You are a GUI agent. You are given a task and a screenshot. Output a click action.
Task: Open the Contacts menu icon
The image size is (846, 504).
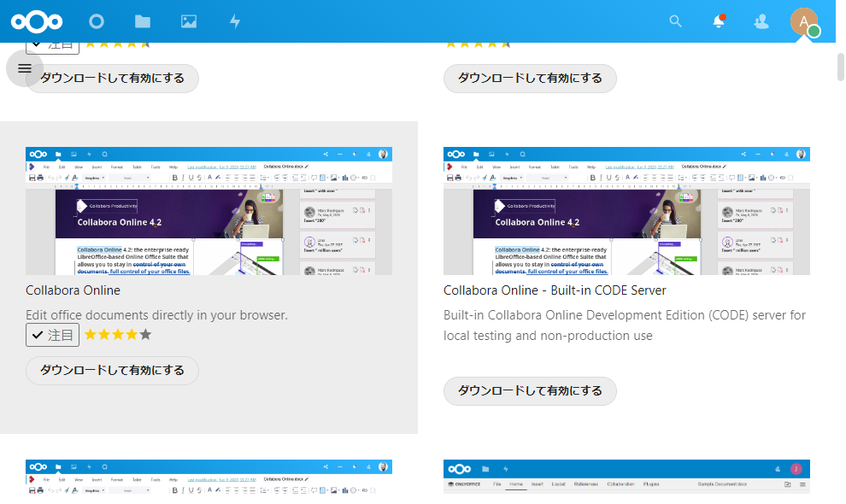[761, 21]
